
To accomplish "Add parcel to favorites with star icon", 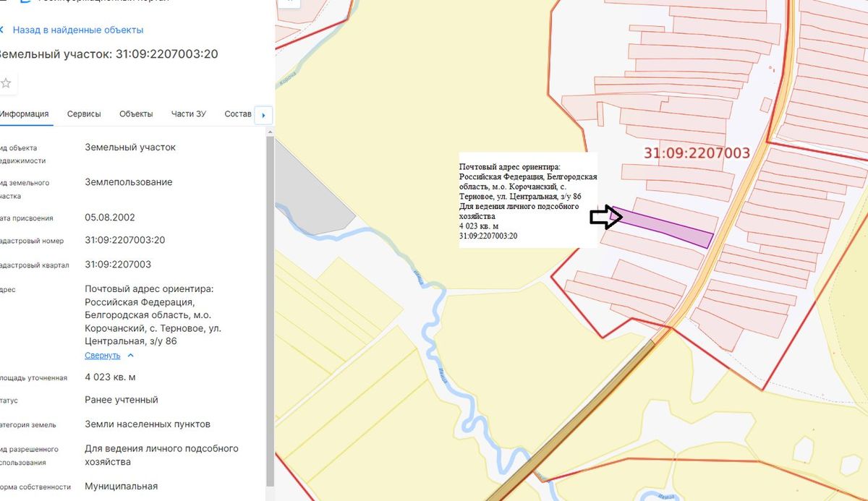I will tap(6, 83).
